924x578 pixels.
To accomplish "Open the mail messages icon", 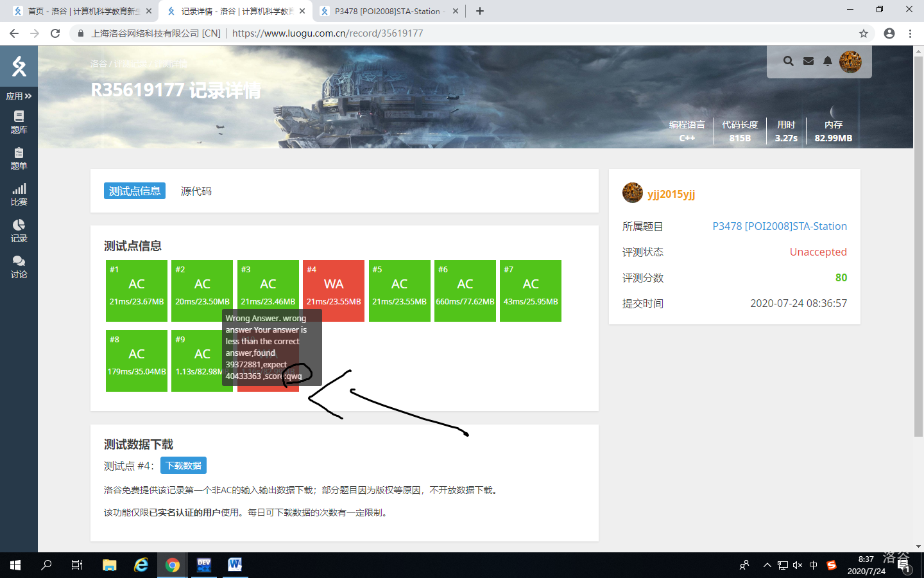I will (x=809, y=61).
